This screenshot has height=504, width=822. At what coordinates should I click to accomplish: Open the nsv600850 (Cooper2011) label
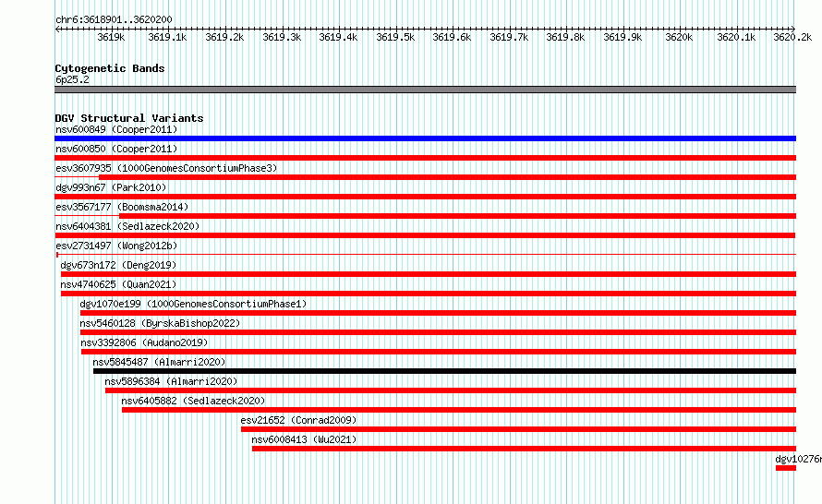(x=116, y=149)
